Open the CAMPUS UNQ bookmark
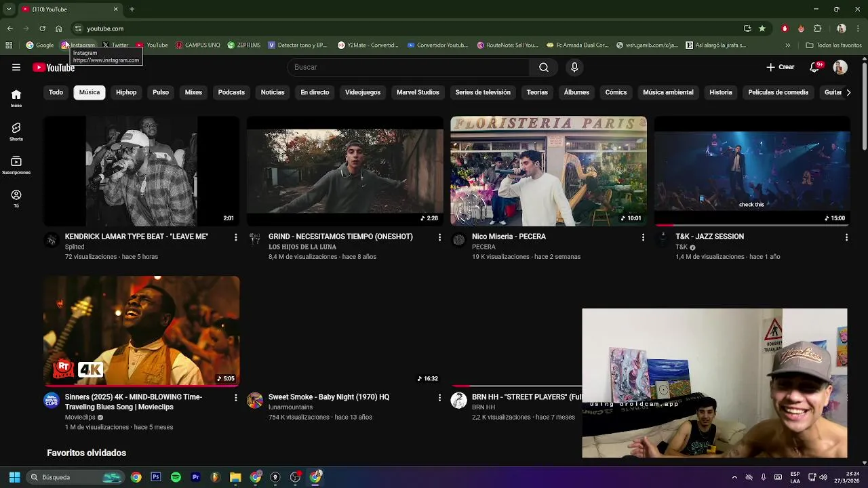The height and width of the screenshot is (488, 868). 198,45
